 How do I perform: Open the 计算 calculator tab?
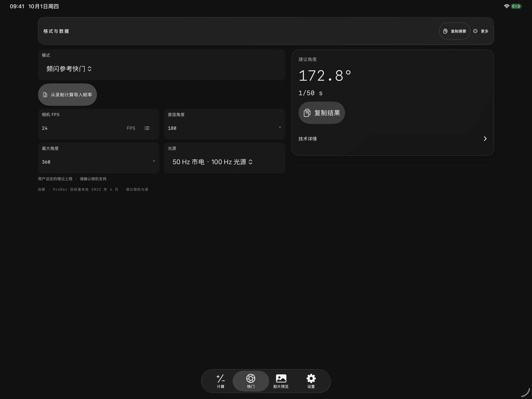coord(221,381)
